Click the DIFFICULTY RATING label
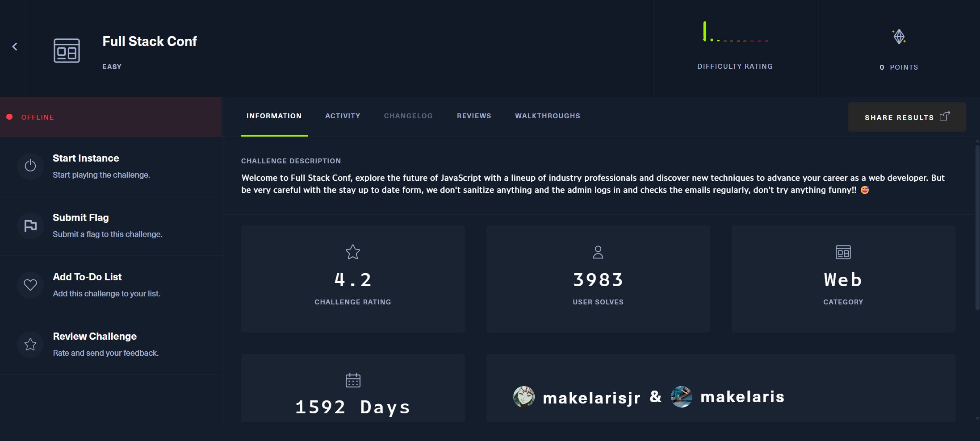Screen dimensions: 980x441 click(735, 67)
